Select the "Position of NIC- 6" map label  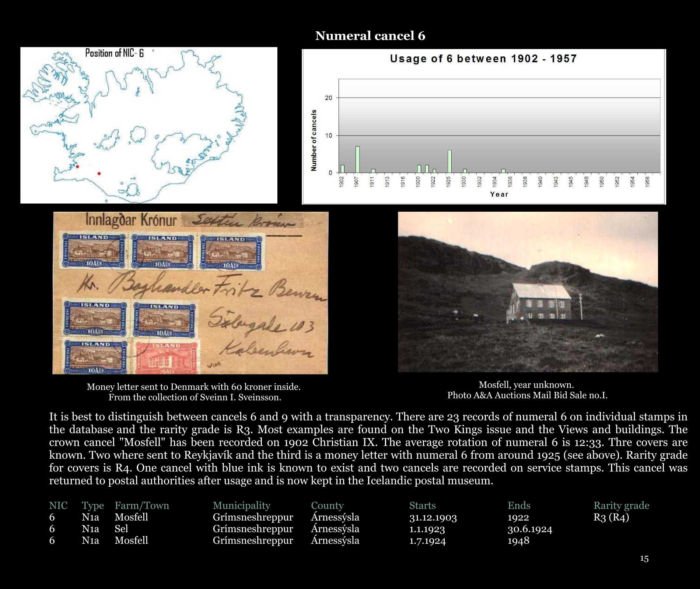[114, 53]
